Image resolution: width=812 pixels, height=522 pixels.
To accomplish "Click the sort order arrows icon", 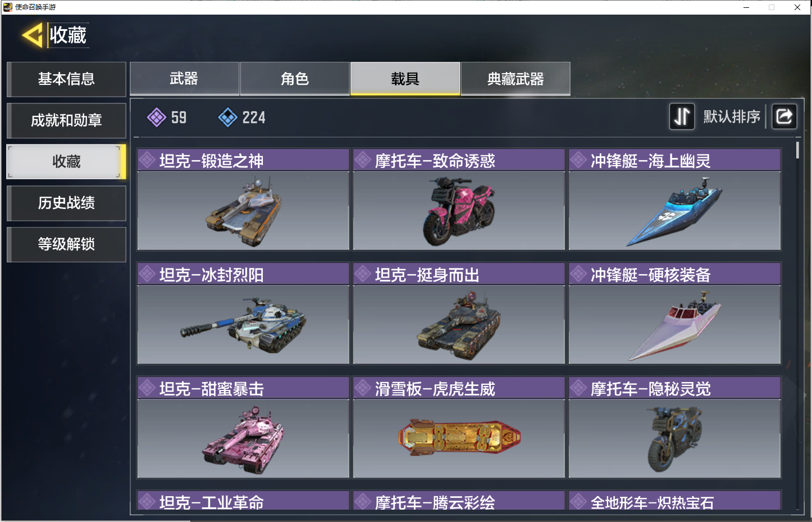I will 682,116.
